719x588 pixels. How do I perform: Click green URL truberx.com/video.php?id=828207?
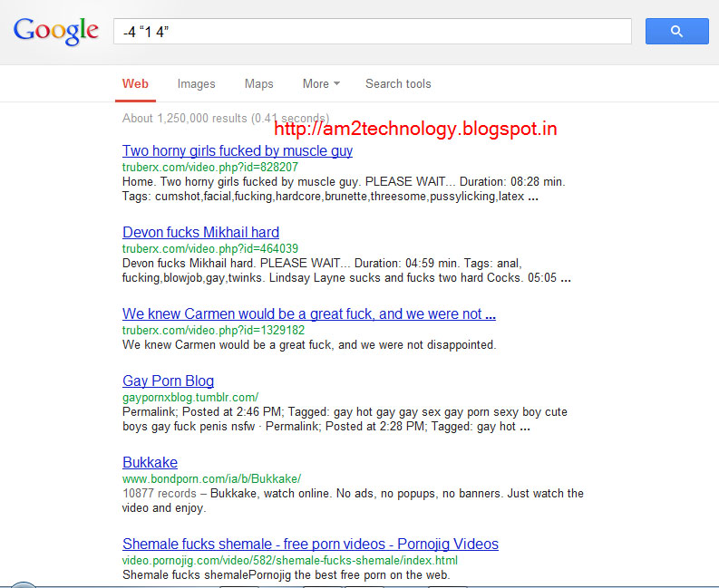210,168
